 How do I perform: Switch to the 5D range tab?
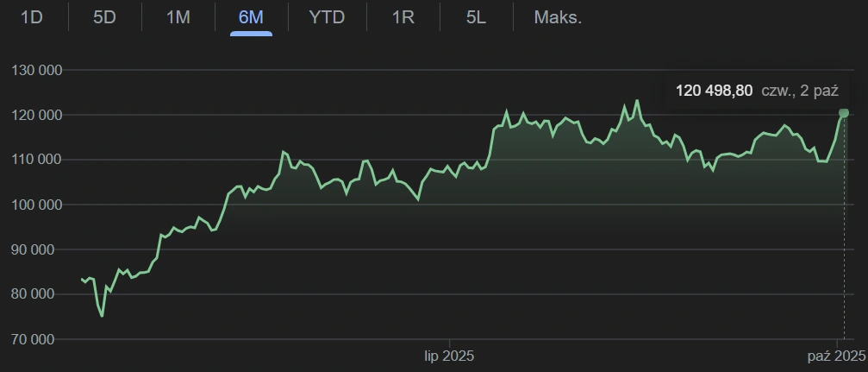104,17
